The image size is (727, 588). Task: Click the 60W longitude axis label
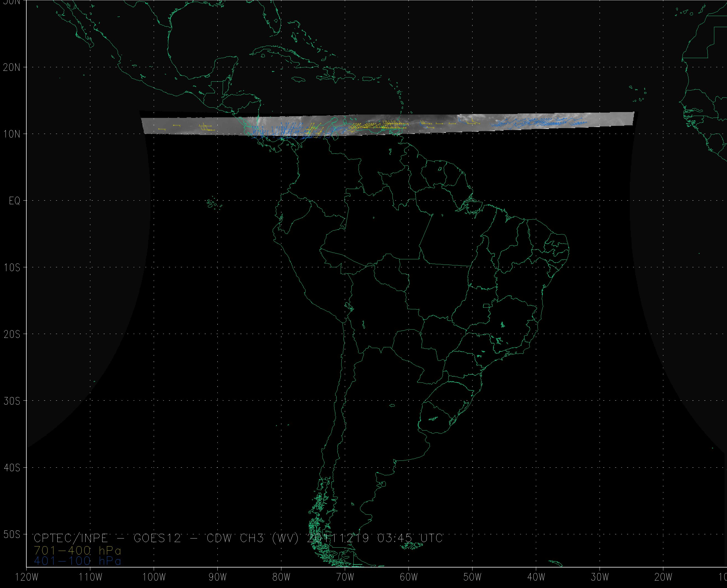coord(409,577)
